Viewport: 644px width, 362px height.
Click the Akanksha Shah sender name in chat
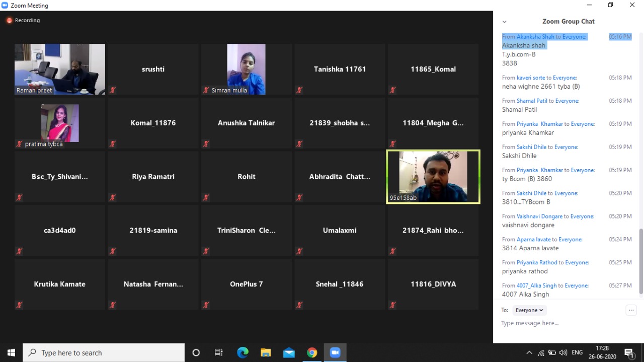pyautogui.click(x=535, y=37)
